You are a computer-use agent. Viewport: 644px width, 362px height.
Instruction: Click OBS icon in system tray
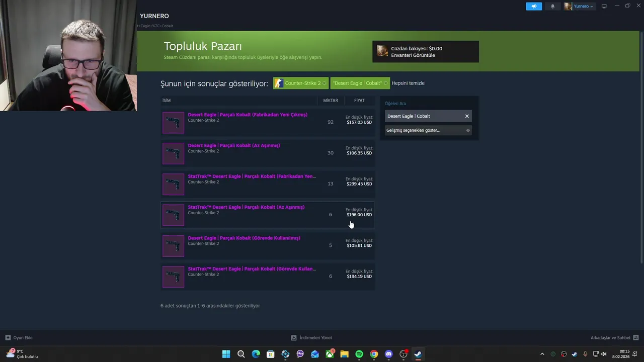coord(563,354)
